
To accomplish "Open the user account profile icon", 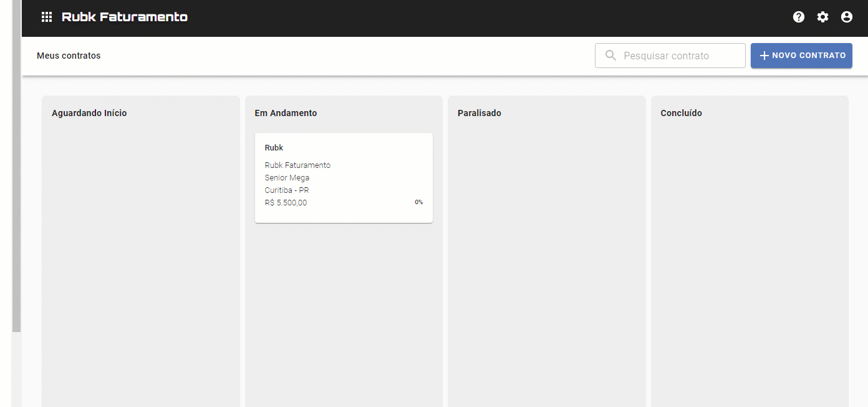I will pyautogui.click(x=847, y=17).
